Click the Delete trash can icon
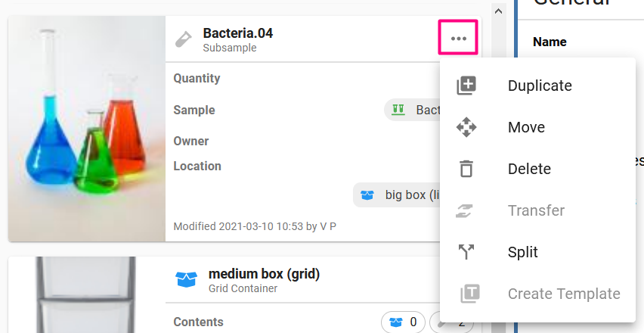This screenshot has width=644, height=333. point(466,169)
